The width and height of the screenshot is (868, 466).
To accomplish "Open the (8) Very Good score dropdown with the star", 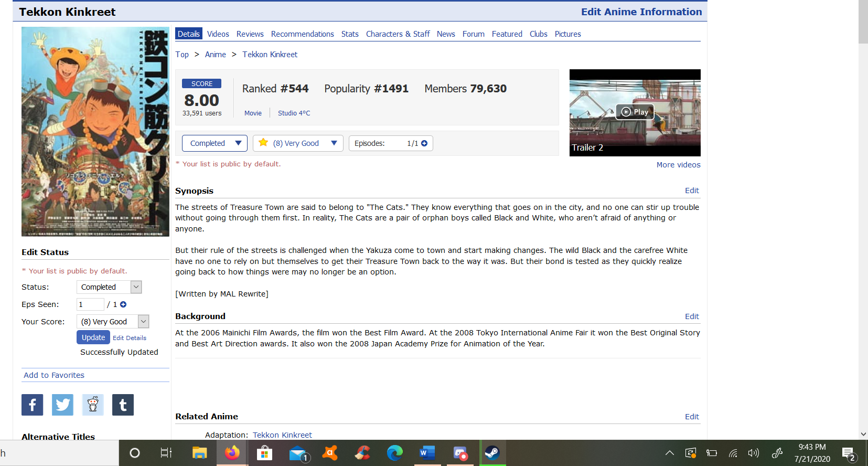I will click(298, 143).
